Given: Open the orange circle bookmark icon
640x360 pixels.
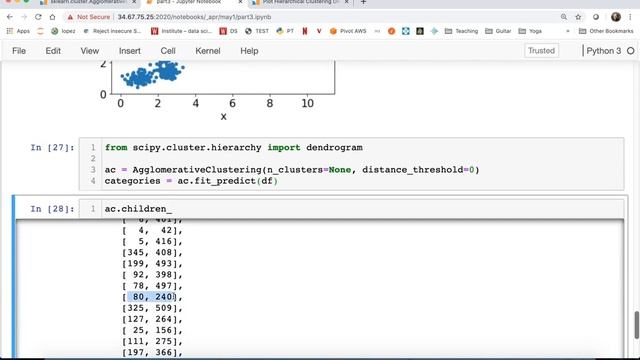Looking at the screenshot, I should click(391, 31).
